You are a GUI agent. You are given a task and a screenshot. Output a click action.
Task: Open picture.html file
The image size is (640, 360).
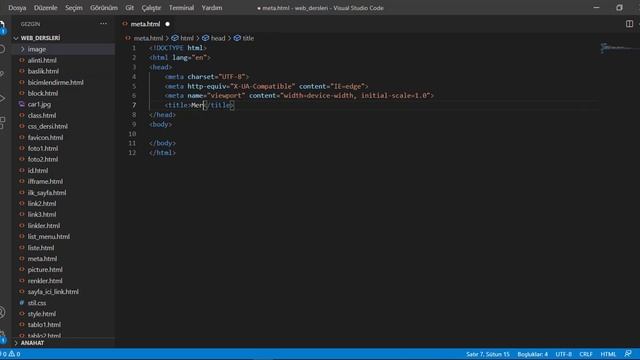45,269
